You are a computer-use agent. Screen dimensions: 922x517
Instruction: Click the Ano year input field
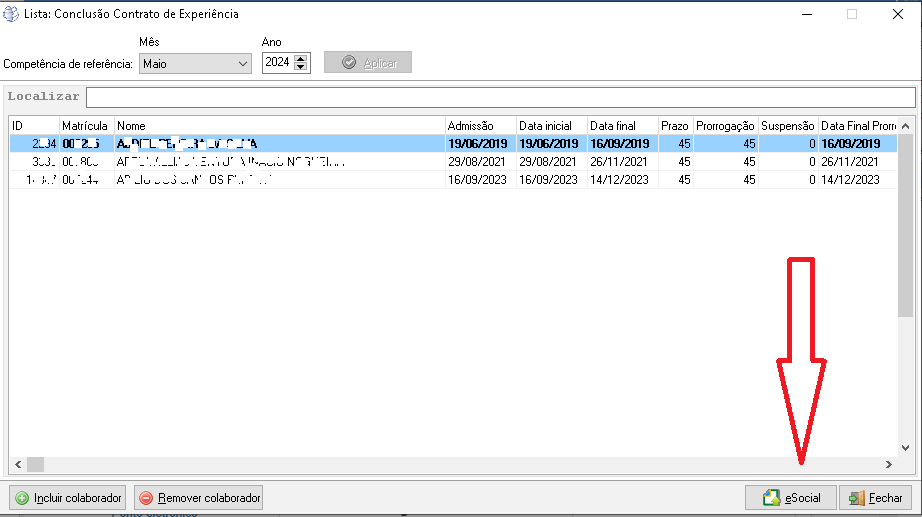click(x=278, y=63)
